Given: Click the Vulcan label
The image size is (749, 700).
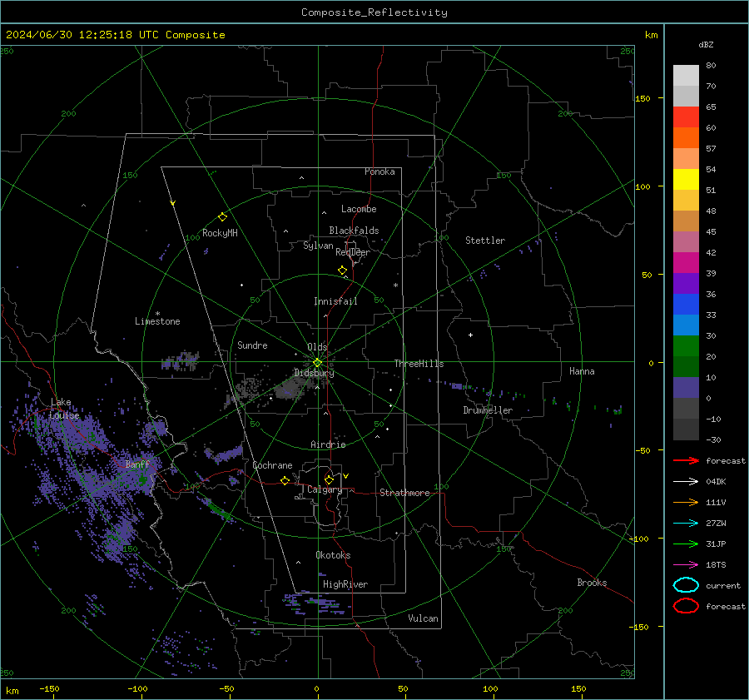Looking at the screenshot, I should [x=423, y=618].
